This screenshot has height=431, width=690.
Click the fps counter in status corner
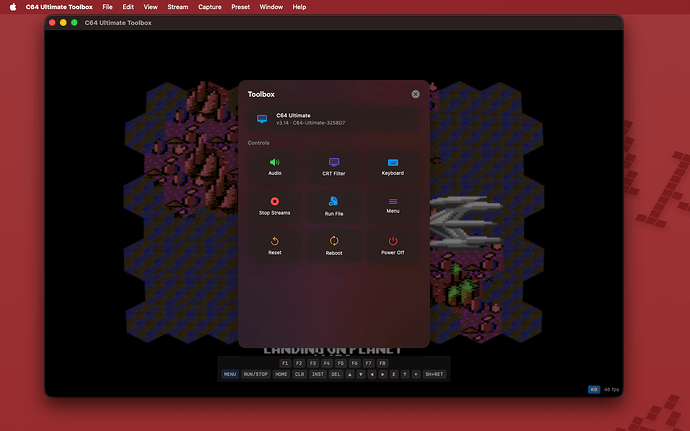(611, 390)
